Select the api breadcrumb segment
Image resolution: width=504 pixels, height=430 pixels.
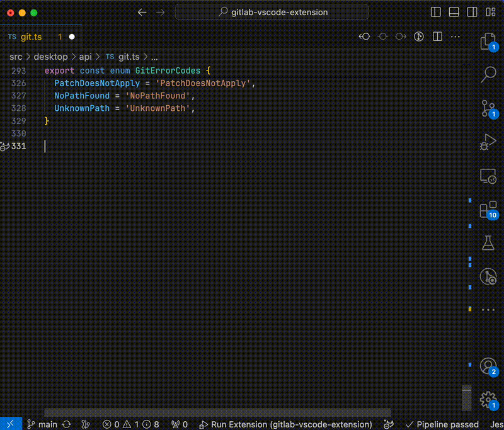[x=86, y=57]
